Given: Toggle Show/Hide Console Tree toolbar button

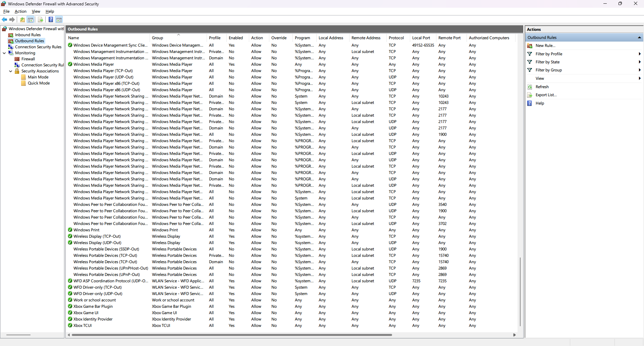Looking at the screenshot, I should click(31, 20).
